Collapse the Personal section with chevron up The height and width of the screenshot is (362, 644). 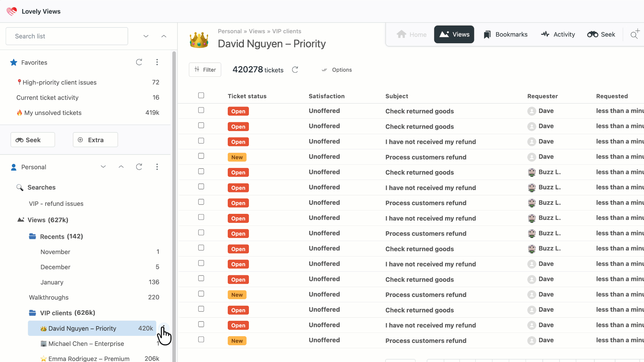(121, 167)
